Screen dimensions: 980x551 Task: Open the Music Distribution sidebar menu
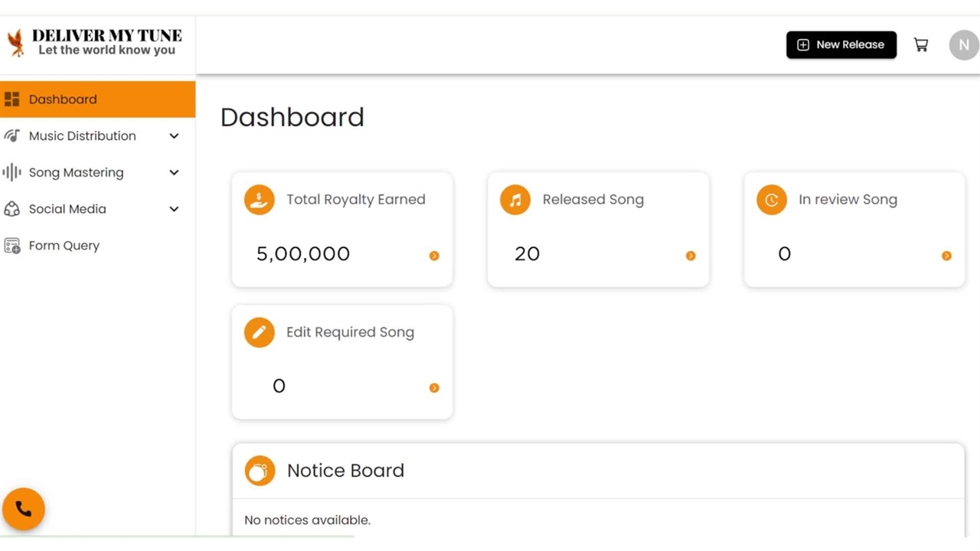tap(82, 136)
